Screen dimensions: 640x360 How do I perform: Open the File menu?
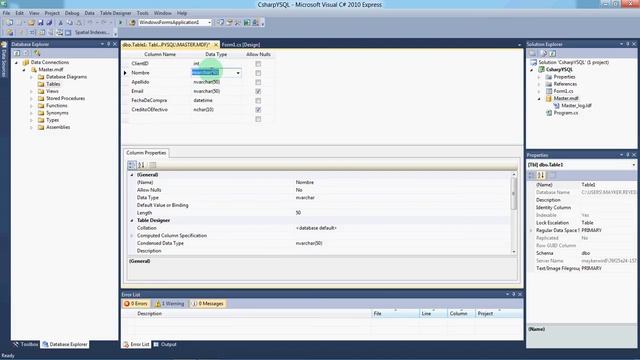6,13
